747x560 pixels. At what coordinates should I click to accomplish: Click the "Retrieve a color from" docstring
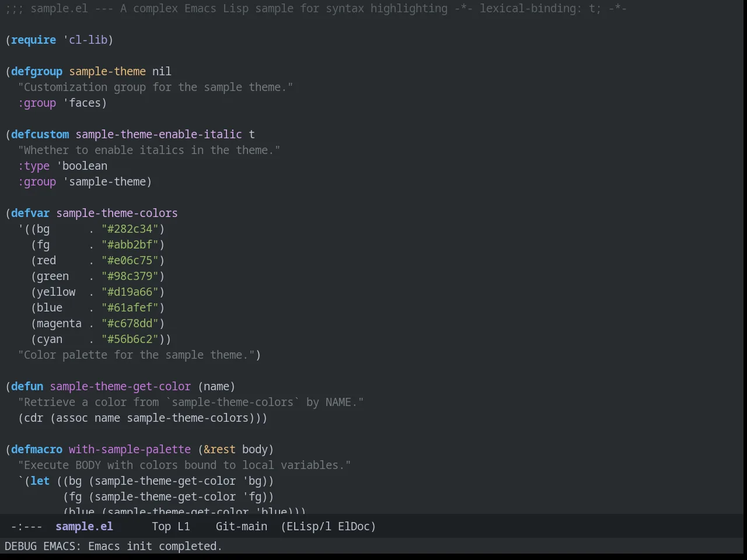[x=191, y=402]
